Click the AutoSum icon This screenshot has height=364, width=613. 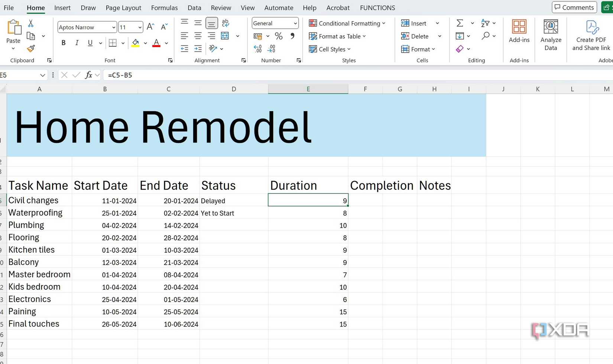tap(461, 23)
